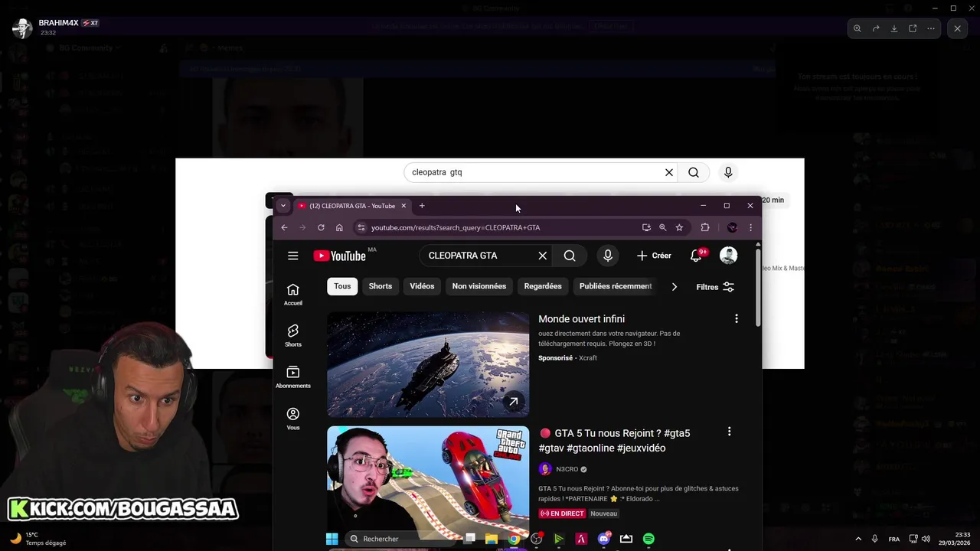Open Discord from the taskbar
The height and width of the screenshot is (551, 980).
[603, 539]
